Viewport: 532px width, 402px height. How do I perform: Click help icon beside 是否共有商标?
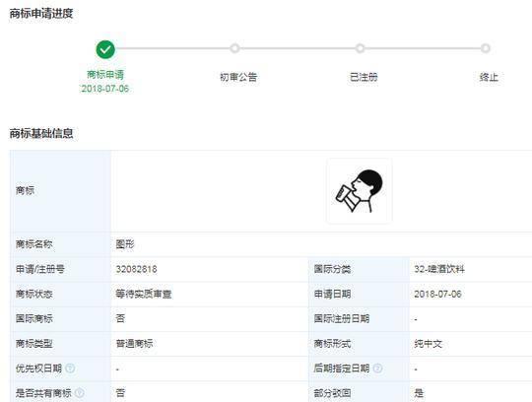pyautogui.click(x=80, y=393)
